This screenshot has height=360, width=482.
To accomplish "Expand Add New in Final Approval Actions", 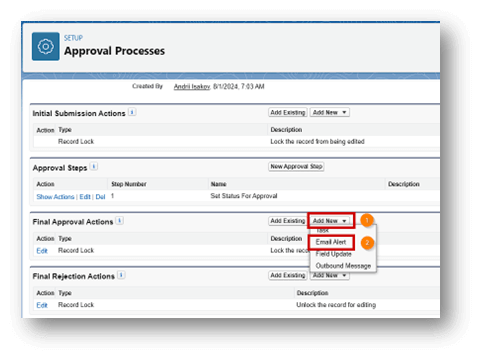I will point(330,221).
